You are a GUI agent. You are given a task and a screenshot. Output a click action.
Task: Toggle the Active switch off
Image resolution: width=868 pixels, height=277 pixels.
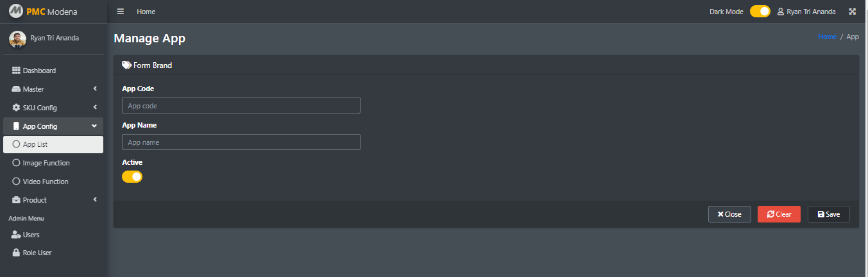point(132,176)
